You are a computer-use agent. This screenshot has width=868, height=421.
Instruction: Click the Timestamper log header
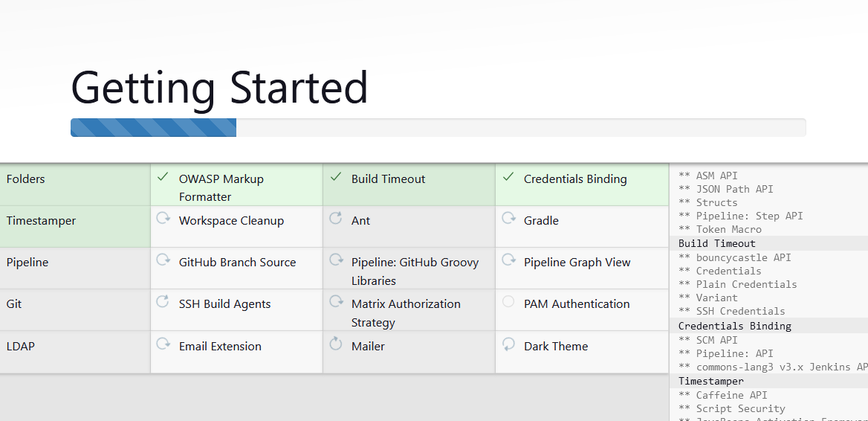(710, 381)
